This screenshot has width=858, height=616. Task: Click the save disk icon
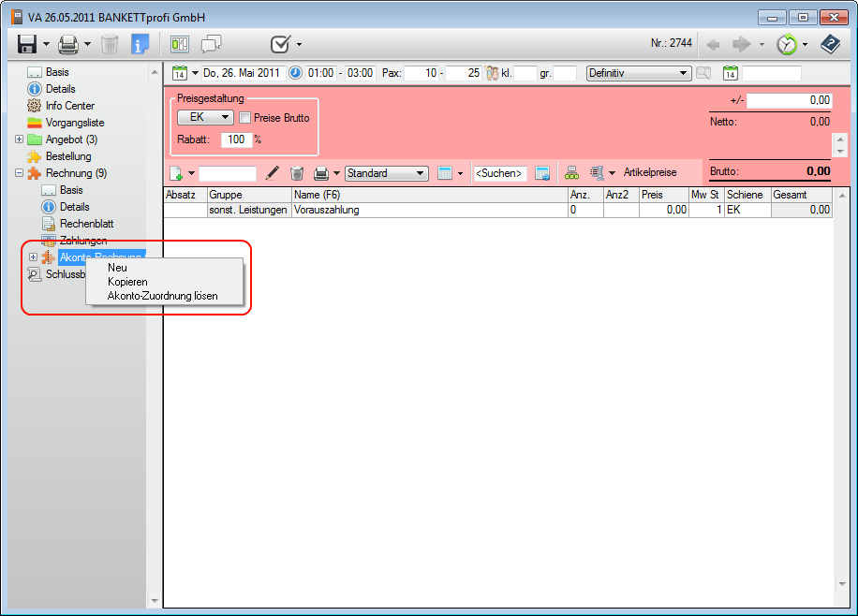pyautogui.click(x=26, y=44)
